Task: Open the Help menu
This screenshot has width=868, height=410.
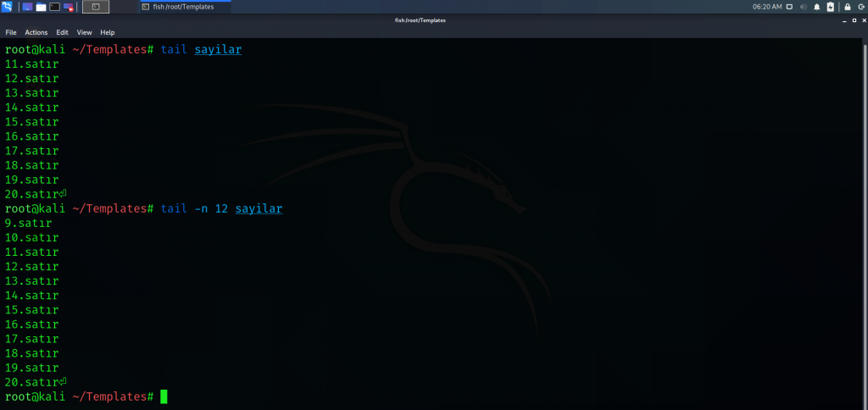Action: tap(107, 32)
